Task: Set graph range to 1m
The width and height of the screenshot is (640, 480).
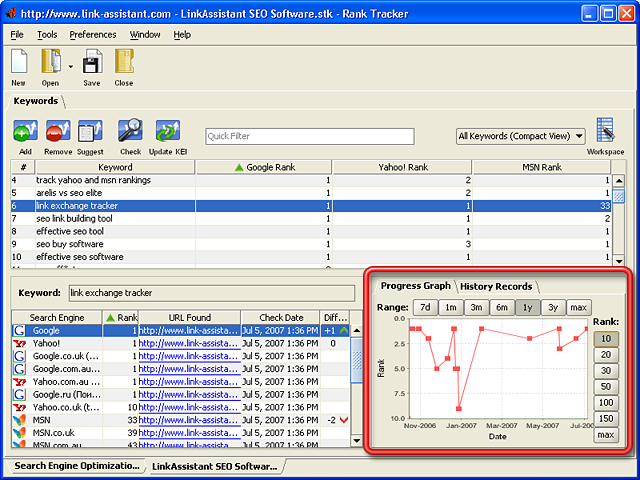Action: 451,307
